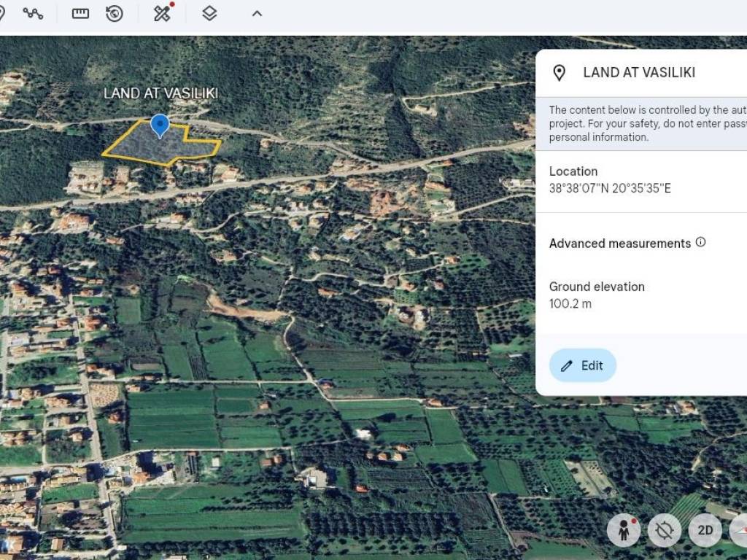
Task: Open historical imagery timelapse tool
Action: tap(115, 13)
